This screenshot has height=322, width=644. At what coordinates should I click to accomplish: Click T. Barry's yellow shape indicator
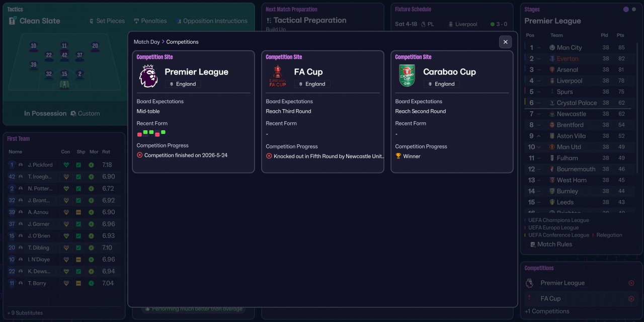(x=78, y=283)
